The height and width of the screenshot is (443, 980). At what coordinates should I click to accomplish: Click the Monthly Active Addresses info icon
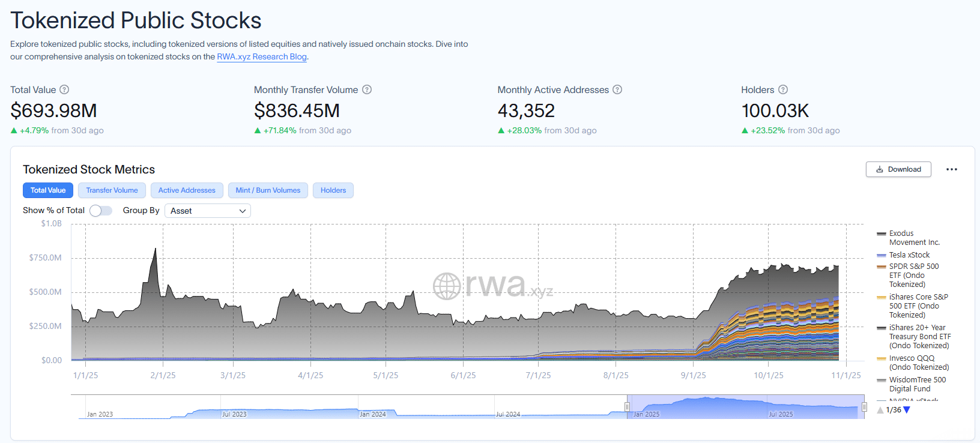coord(617,89)
